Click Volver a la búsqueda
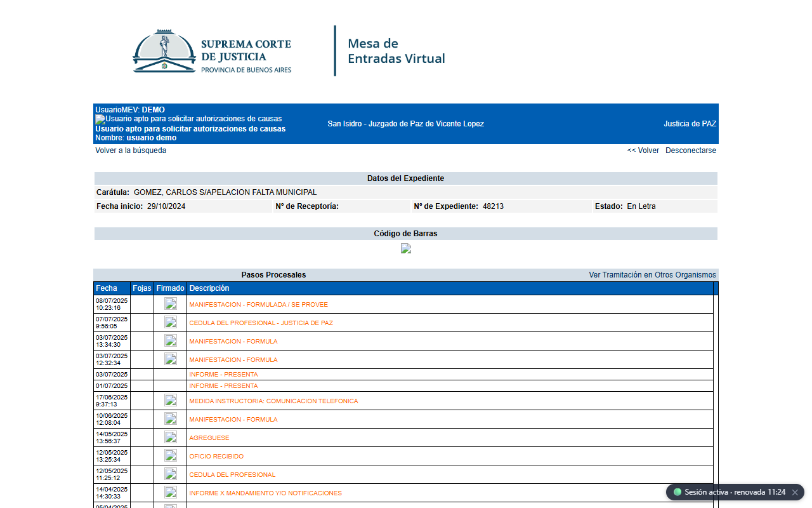Screen dimensions: 812x508 click(x=131, y=150)
